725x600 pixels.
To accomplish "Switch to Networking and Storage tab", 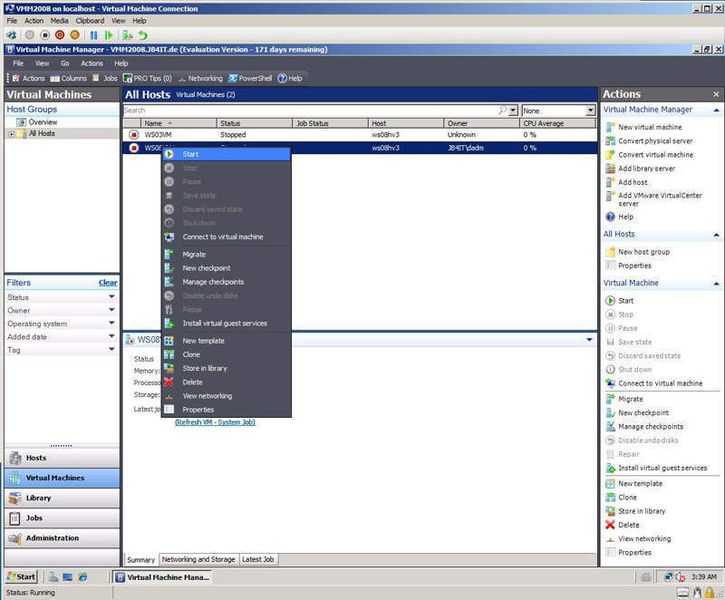I will pyautogui.click(x=198, y=559).
